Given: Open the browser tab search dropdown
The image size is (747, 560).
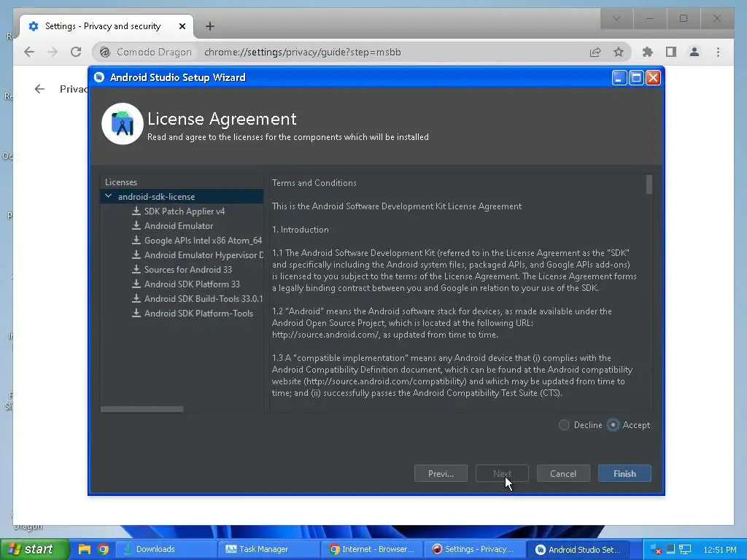Looking at the screenshot, I should tap(616, 18).
